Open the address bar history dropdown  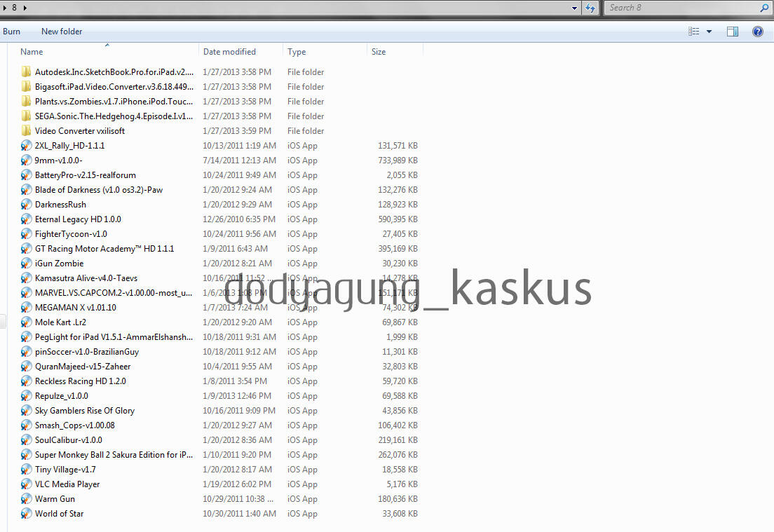(574, 8)
